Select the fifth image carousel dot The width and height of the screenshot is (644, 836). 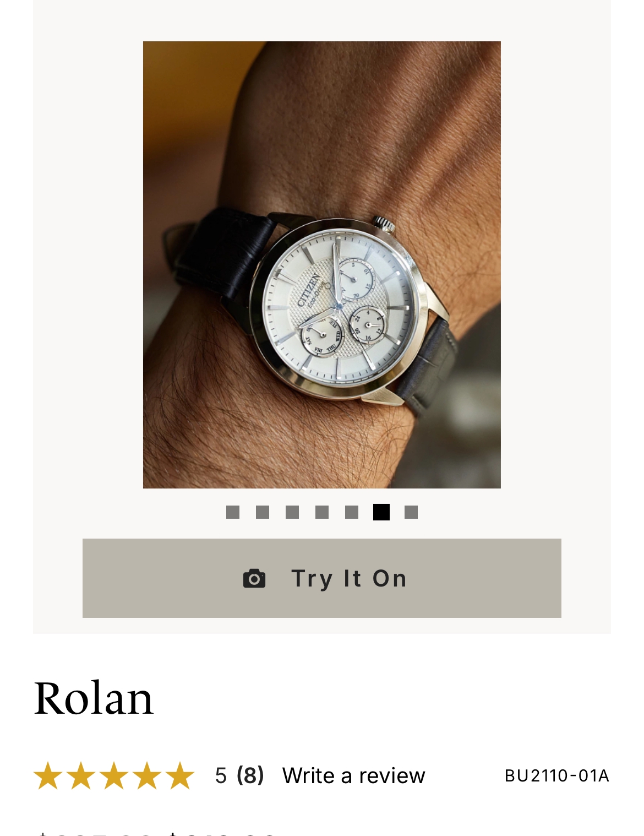(352, 512)
